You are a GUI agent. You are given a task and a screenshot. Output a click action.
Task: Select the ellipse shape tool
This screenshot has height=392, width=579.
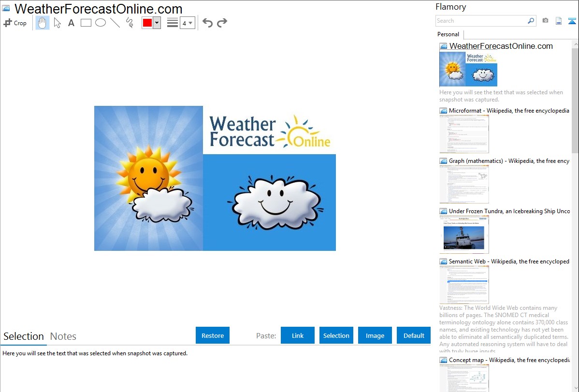[101, 23]
